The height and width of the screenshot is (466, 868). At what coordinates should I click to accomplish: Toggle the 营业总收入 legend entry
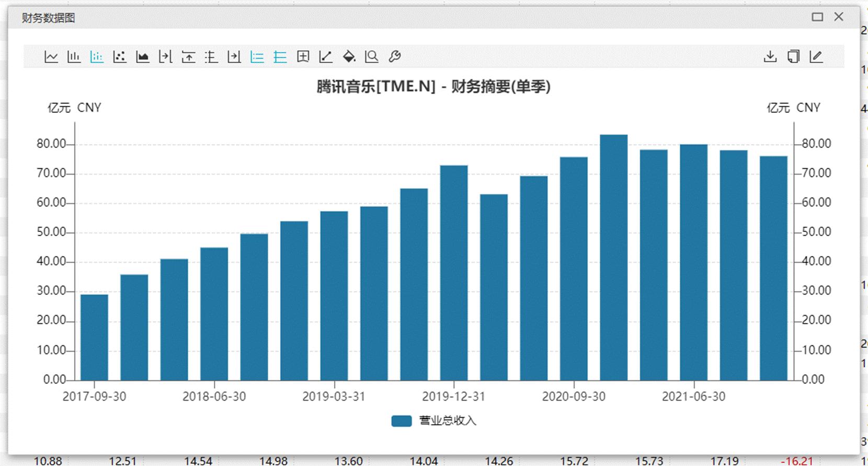(x=433, y=421)
